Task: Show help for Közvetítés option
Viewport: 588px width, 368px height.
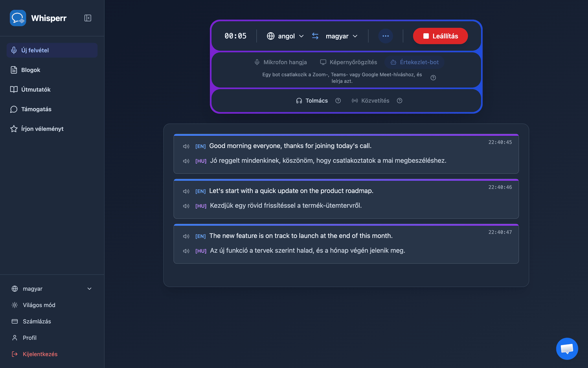Action: click(x=399, y=101)
